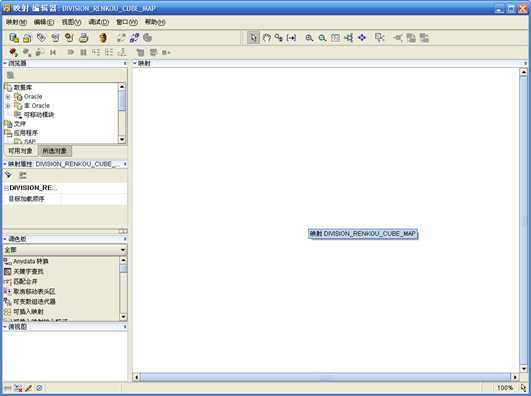Click the red debug start icon
The height and width of the screenshot is (396, 531).
[13, 52]
